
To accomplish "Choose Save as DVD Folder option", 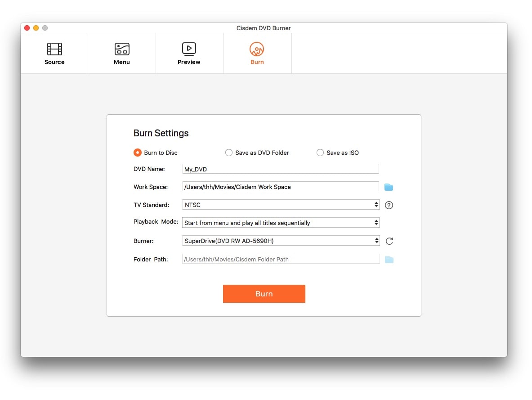I will pos(229,153).
